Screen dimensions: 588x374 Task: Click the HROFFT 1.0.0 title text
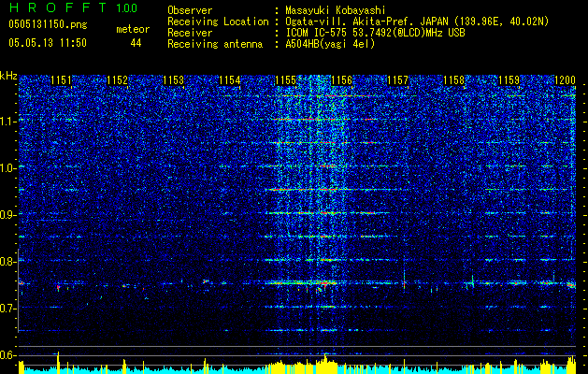coord(73,7)
